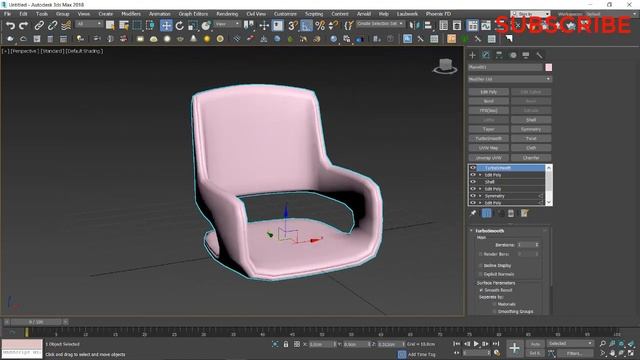This screenshot has width=640, height=360.
Task: Open the reference coordinate system View dropdown
Action: pyautogui.click(x=227, y=24)
